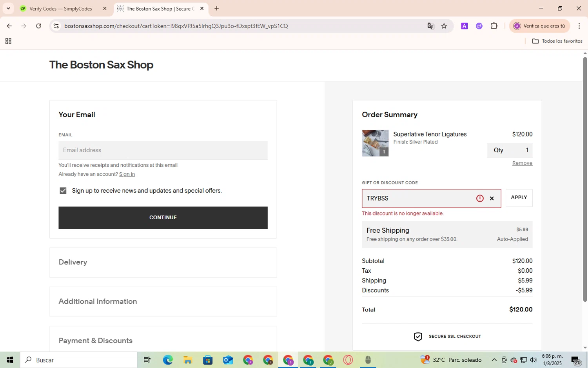The image size is (588, 368).
Task: Launch Microsoft Edge from taskbar
Action: pos(168,360)
